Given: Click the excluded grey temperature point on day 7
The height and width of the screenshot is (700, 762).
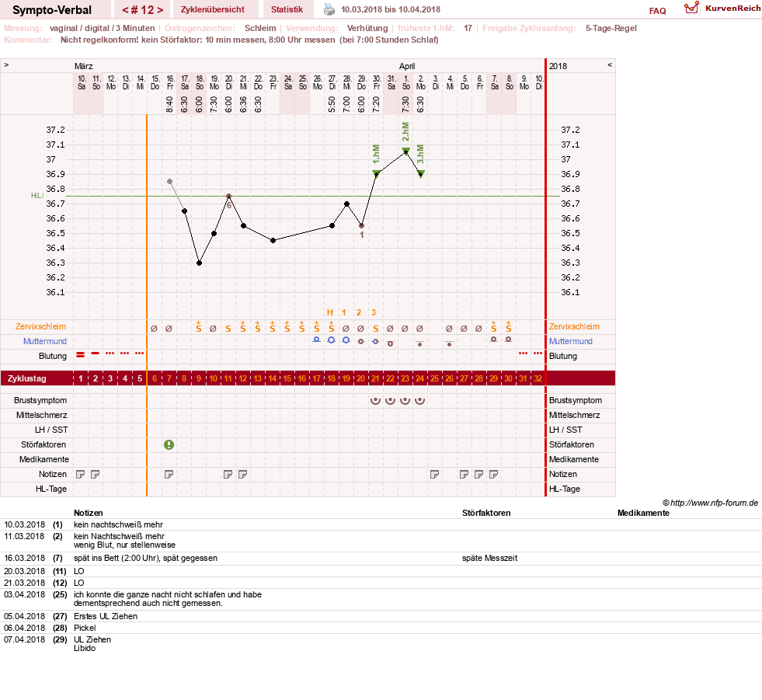Looking at the screenshot, I should 169,181.
